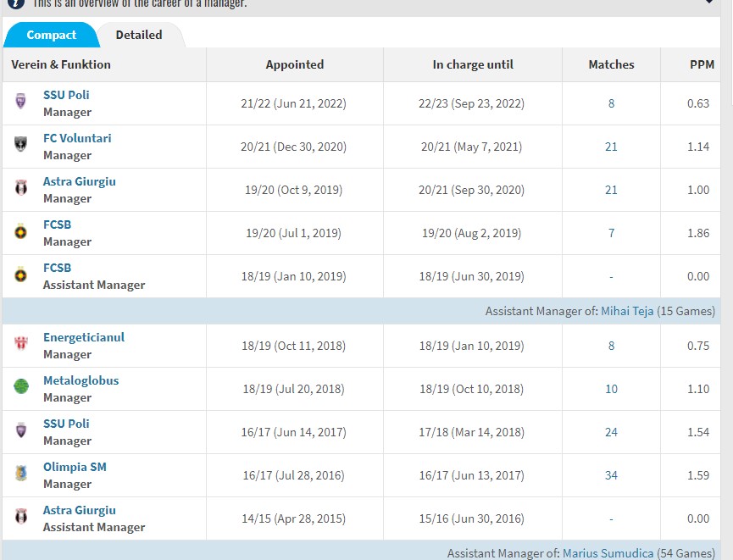Click the FC Voluntari club crest
Viewport: 733px width, 560px height.
(21, 146)
